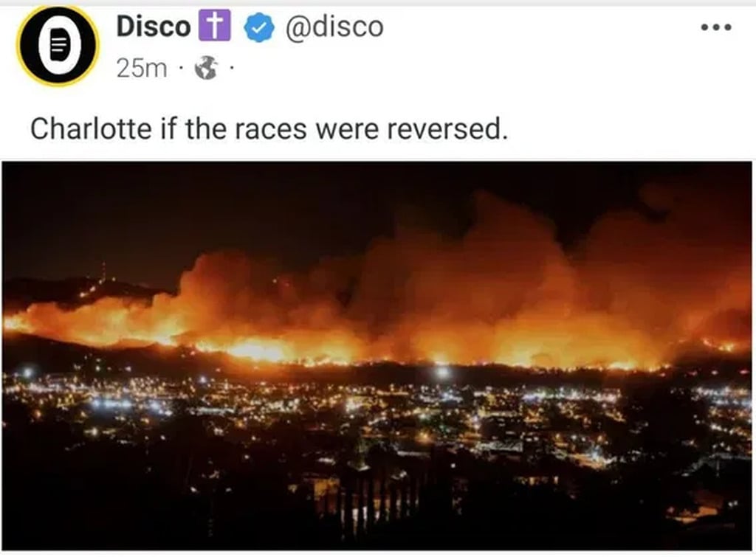Click the purple cross badge beside Disco
The image size is (756, 557).
pyautogui.click(x=215, y=26)
